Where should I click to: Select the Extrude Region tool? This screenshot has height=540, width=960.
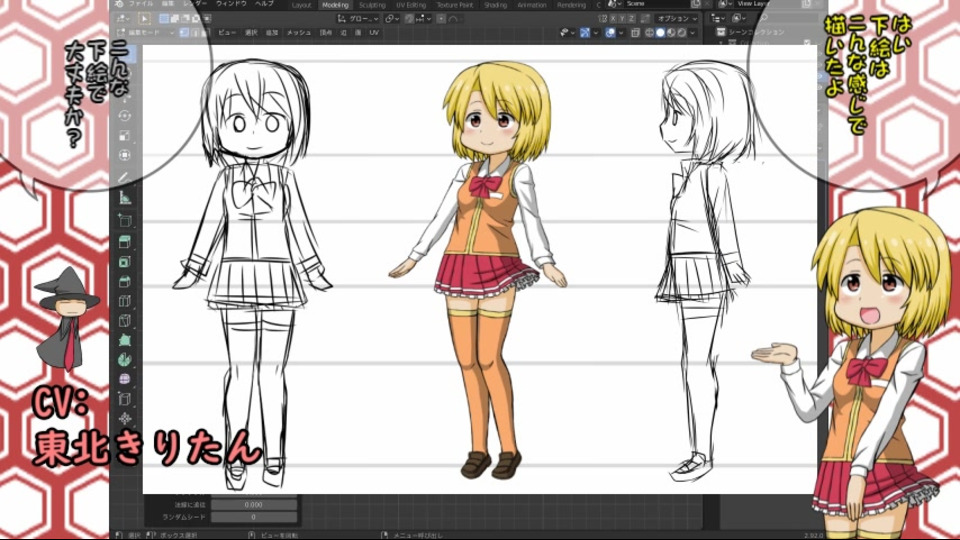125,241
